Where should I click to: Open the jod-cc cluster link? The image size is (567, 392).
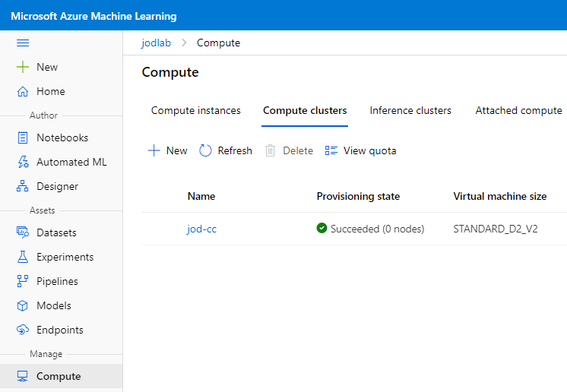pos(201,229)
